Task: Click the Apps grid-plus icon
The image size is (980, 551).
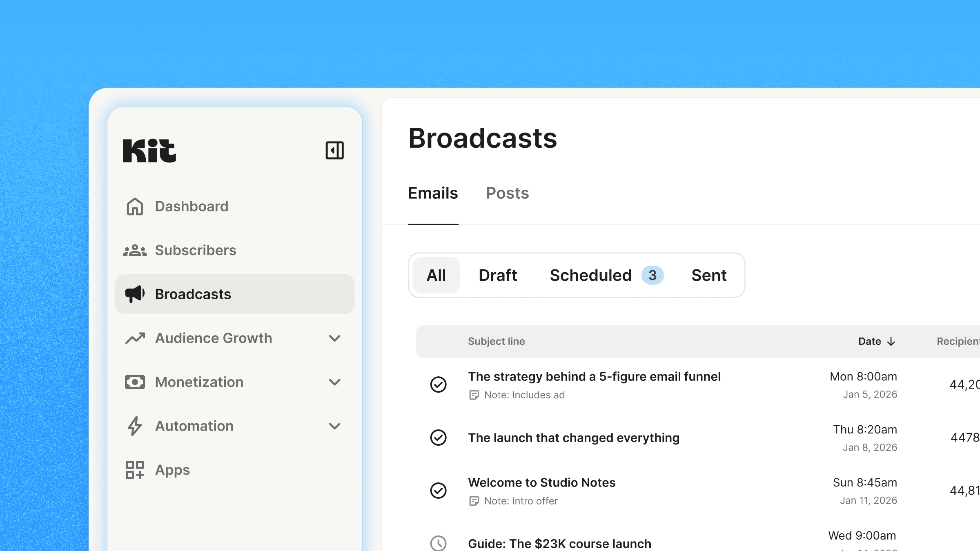Action: [135, 470]
